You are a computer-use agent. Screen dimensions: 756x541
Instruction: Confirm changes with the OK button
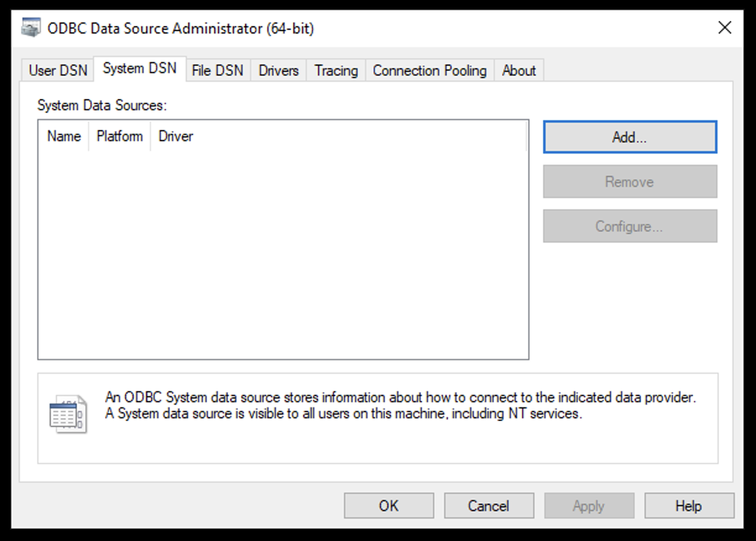coord(389,505)
